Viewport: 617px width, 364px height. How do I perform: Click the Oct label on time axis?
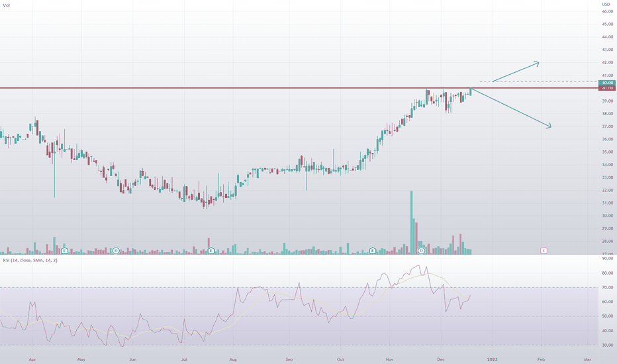point(340,359)
